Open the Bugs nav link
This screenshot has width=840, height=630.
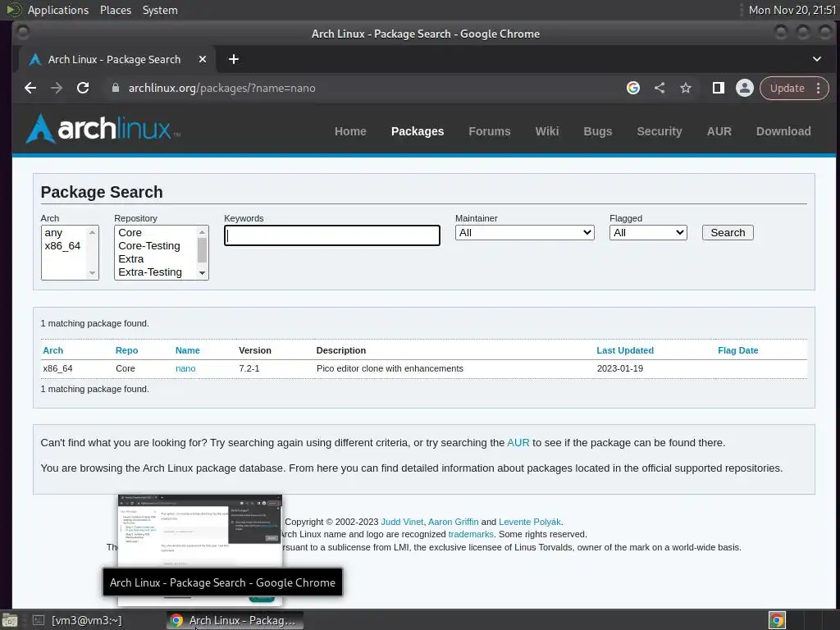[x=597, y=131]
